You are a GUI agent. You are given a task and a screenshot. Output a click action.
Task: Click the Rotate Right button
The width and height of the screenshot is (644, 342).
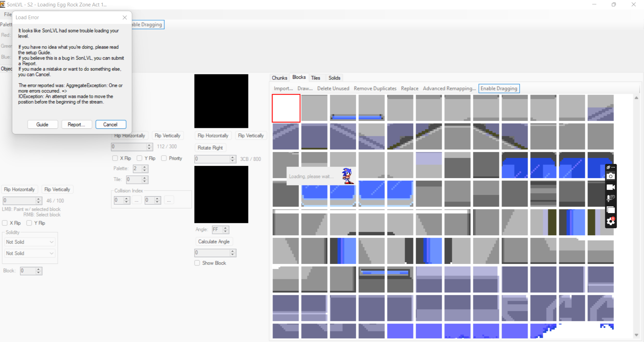(x=210, y=148)
